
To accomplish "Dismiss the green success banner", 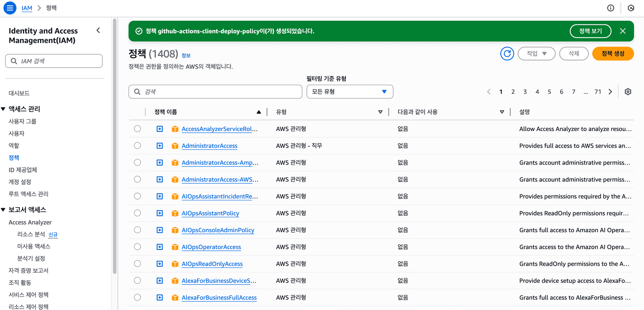I will 623,31.
